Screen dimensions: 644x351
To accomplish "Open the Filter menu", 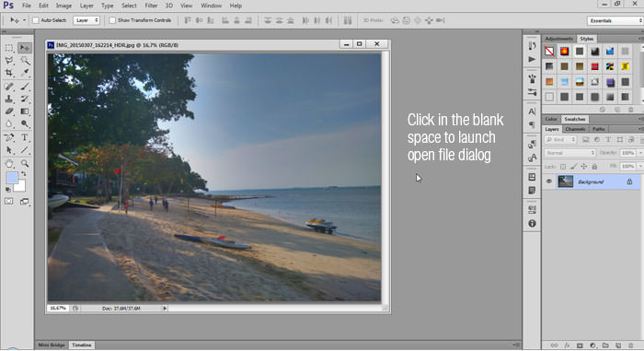I will coord(151,6).
